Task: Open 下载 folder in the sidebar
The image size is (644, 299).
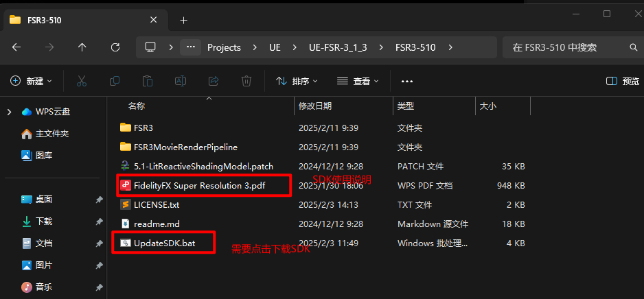Action: point(44,222)
